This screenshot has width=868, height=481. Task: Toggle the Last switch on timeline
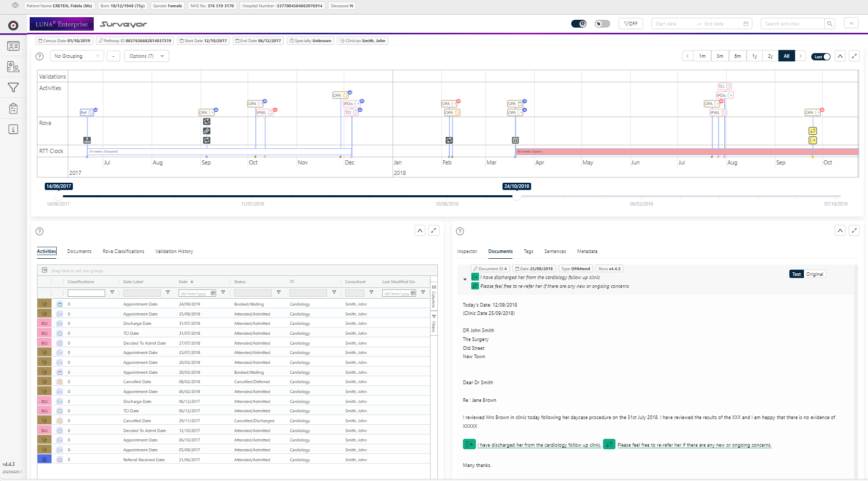tap(821, 56)
